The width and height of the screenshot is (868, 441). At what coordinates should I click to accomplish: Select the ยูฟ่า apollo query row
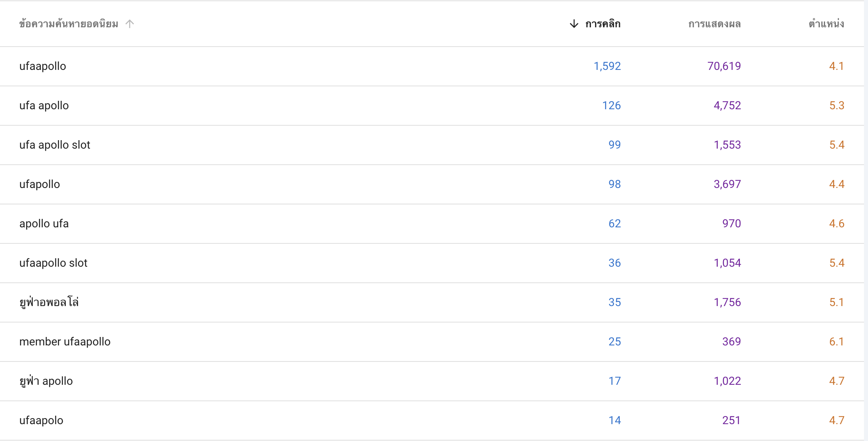click(432, 381)
